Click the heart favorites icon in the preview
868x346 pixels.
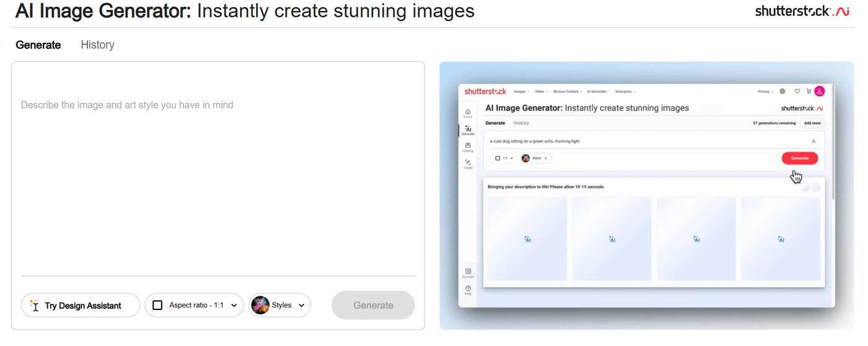(797, 91)
